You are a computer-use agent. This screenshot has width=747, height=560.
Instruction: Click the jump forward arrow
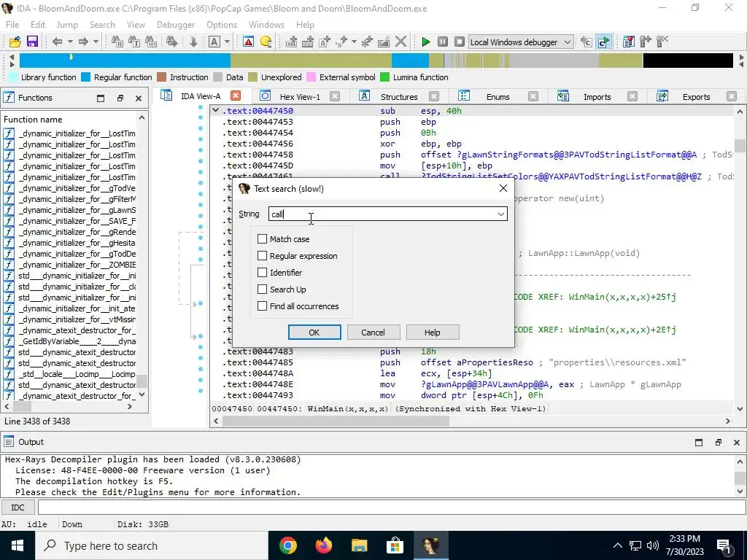point(83,42)
